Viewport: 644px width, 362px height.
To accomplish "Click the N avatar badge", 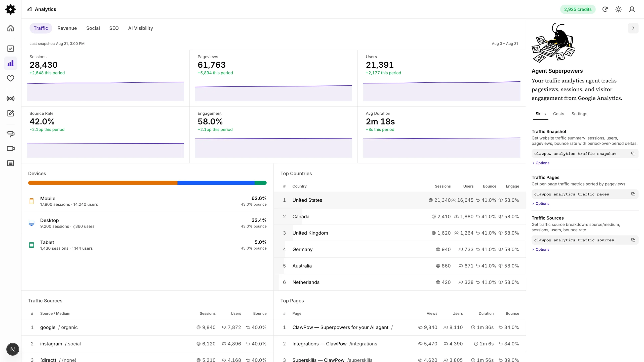I will pyautogui.click(x=13, y=349).
